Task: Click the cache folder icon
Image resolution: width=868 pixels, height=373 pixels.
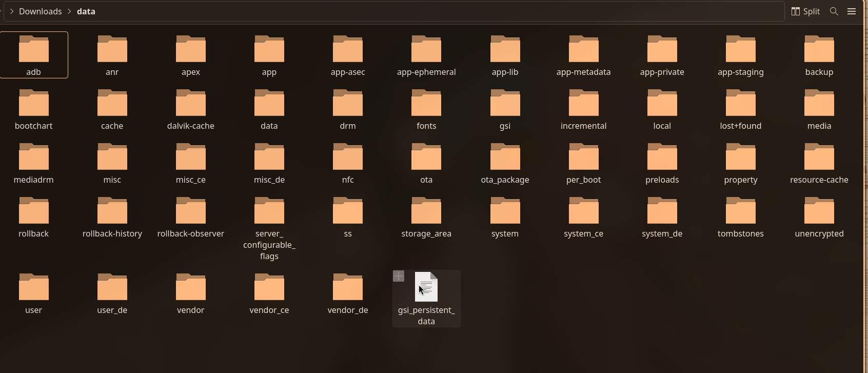Action: (112, 103)
